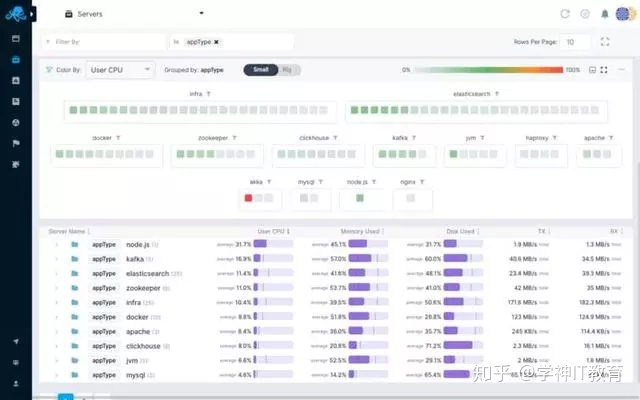Open the highlighted Servers sidebar icon
Screen dimensions: 640x400
click(x=16, y=60)
